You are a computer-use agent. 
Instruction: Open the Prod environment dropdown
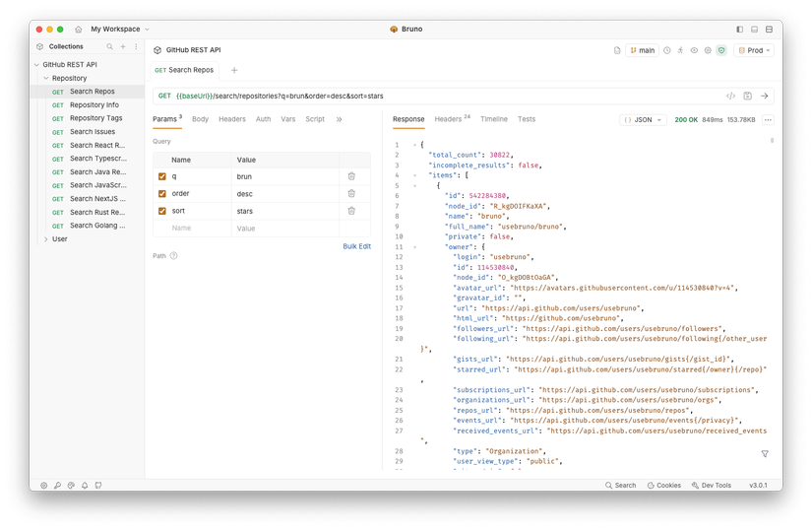pyautogui.click(x=754, y=50)
